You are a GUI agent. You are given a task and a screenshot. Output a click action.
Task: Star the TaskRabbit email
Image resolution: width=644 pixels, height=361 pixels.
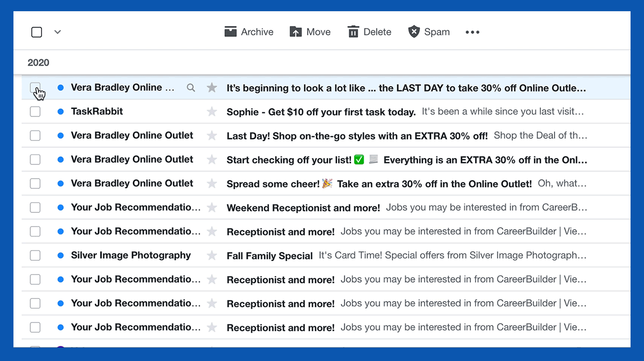coord(212,111)
